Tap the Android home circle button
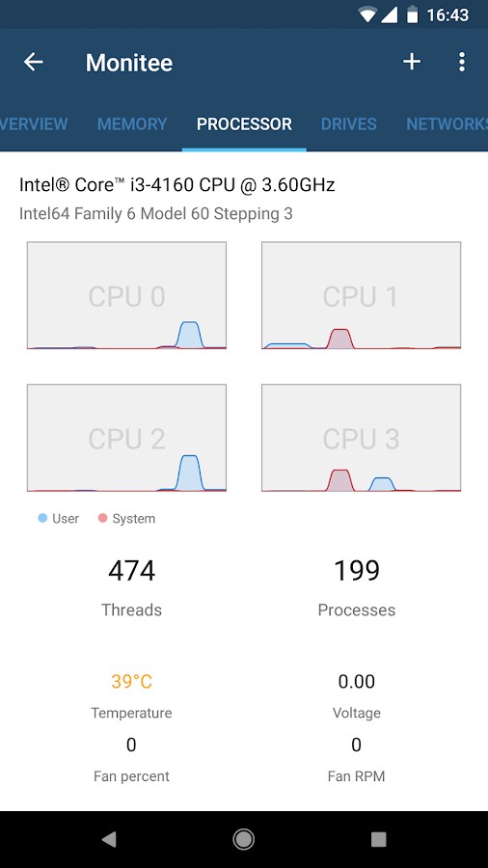 click(x=243, y=839)
